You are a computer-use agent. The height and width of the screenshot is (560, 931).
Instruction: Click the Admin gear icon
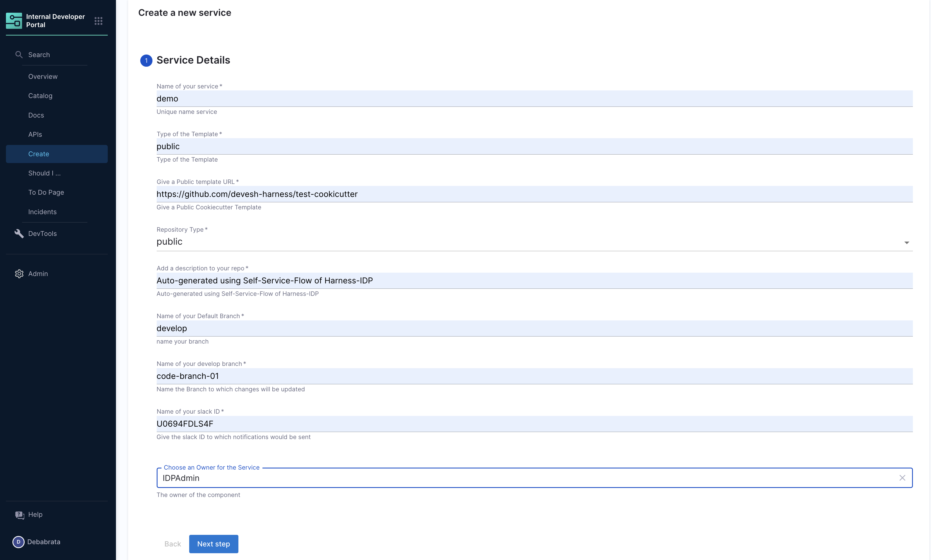click(x=19, y=274)
